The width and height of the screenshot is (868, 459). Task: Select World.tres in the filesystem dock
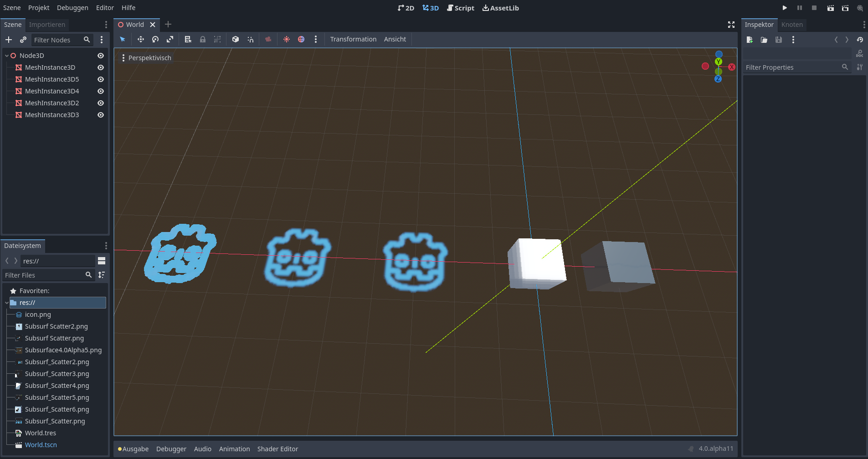tap(41, 433)
